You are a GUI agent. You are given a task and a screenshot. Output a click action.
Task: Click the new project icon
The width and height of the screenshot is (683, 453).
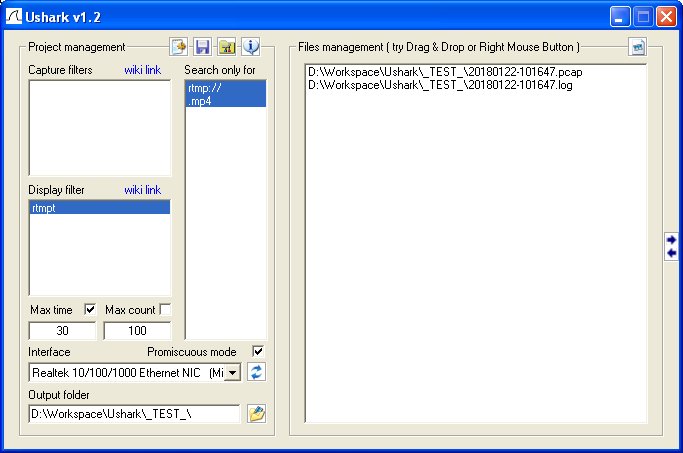pos(178,47)
